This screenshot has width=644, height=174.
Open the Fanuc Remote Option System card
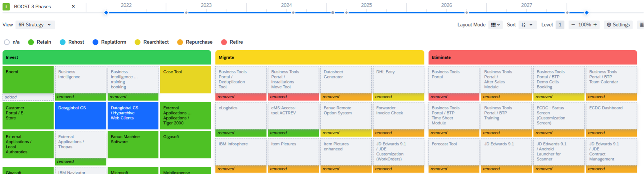point(346,116)
